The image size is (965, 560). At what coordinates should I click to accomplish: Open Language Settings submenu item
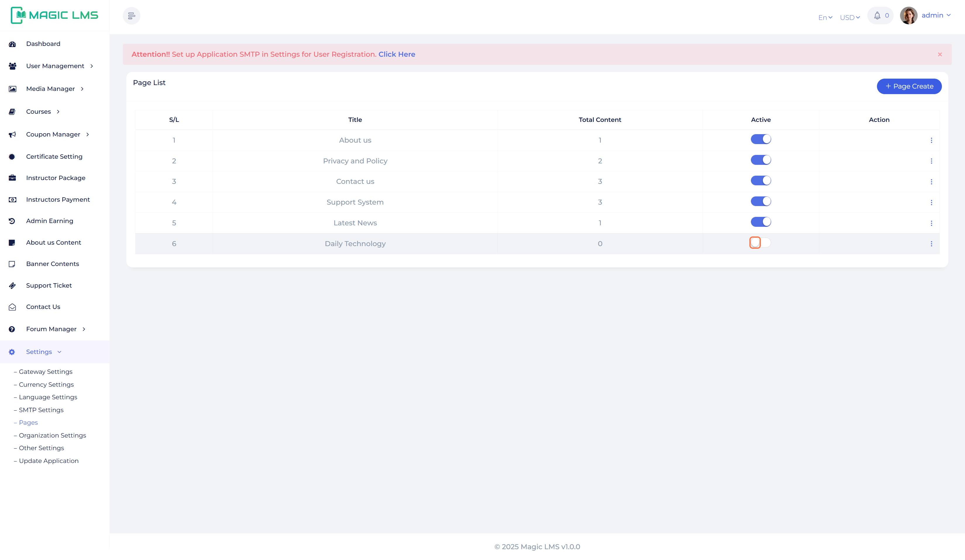[48, 397]
